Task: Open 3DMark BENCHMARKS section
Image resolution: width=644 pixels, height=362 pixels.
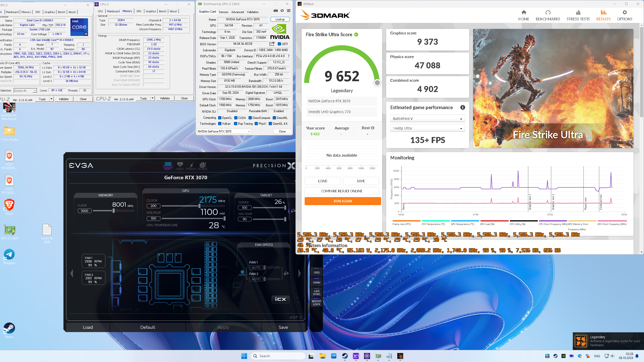Action: [548, 15]
